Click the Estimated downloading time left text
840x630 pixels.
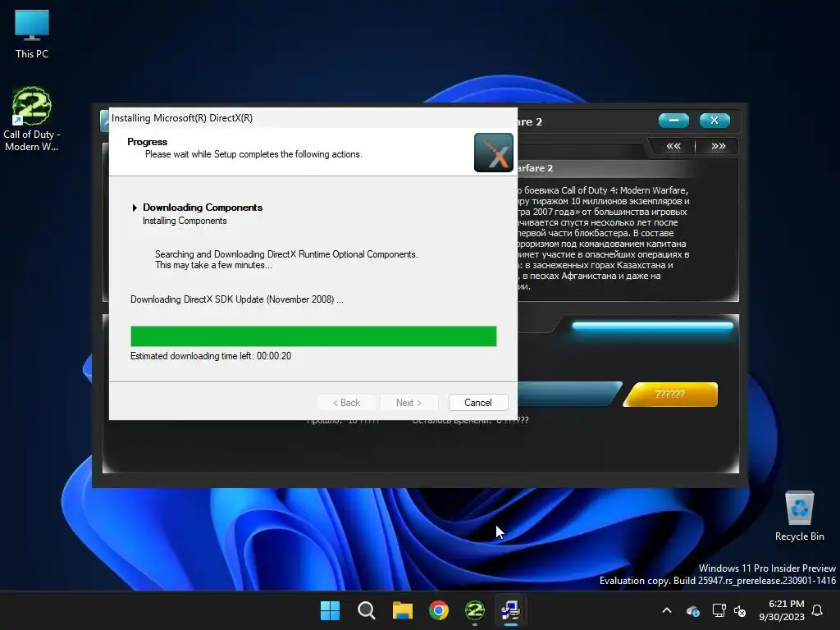[211, 356]
